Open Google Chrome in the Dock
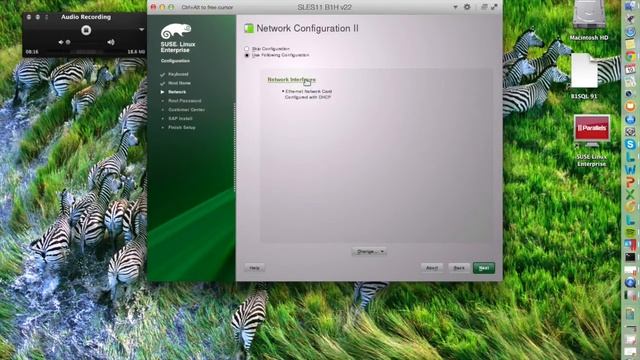Viewport: 640px width, 360px height. pos(630,56)
